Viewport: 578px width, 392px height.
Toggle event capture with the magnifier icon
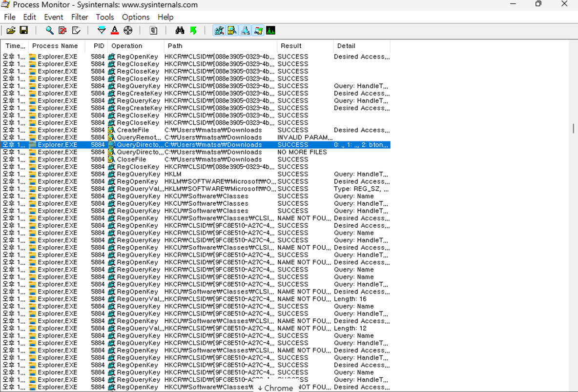pyautogui.click(x=49, y=31)
